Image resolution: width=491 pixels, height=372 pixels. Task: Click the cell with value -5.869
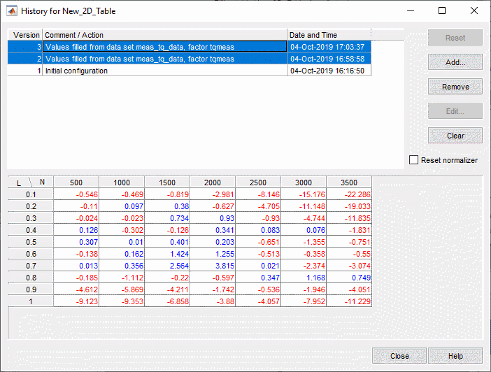pyautogui.click(x=122, y=289)
